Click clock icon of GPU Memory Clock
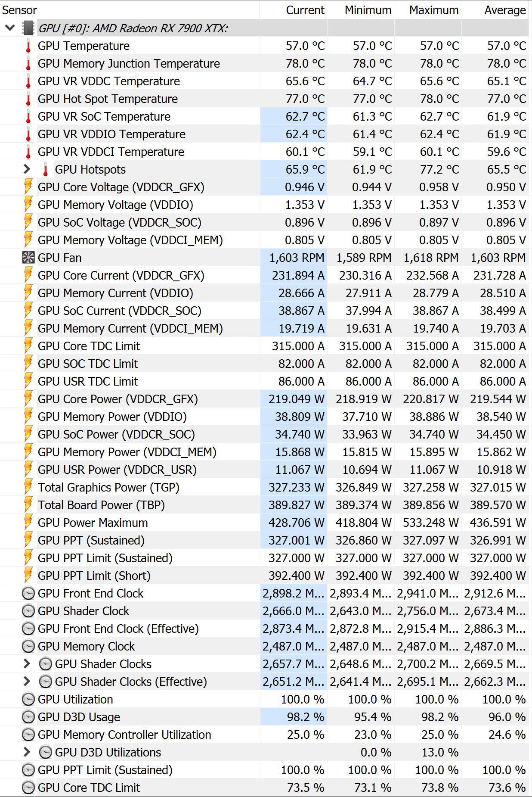This screenshot has height=797, width=532. (28, 646)
